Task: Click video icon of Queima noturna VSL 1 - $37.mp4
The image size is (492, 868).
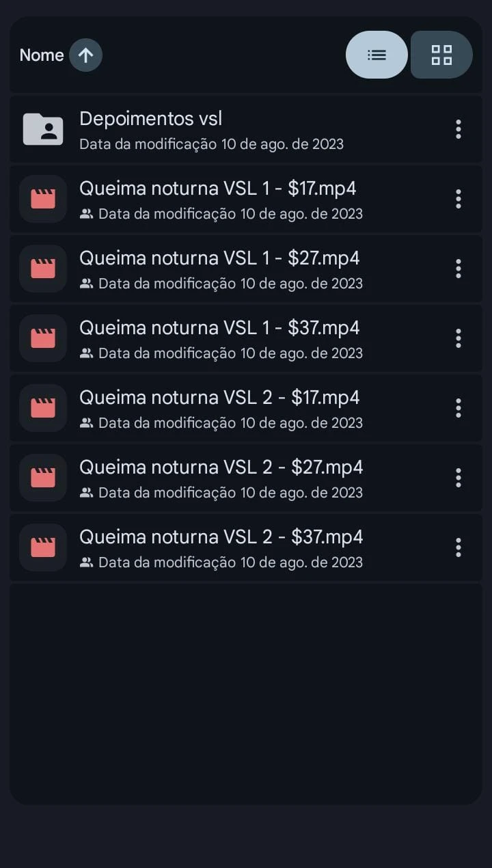Action: click(x=43, y=338)
